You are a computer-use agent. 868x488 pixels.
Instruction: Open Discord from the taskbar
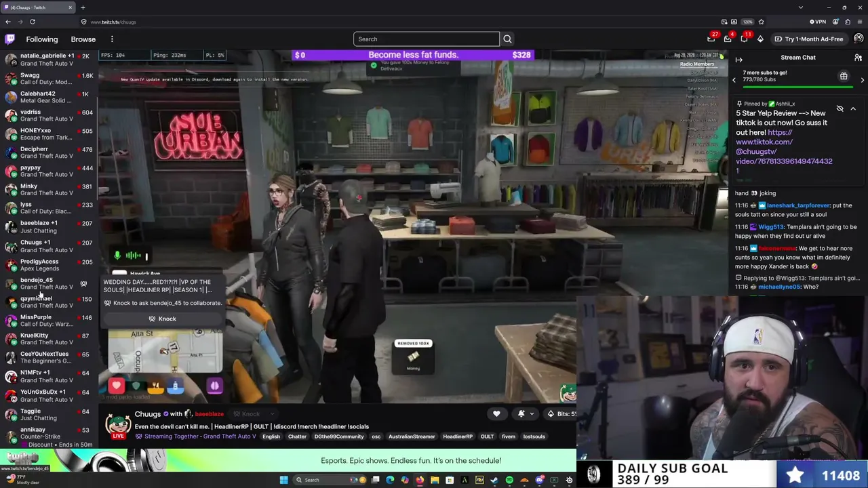point(539,480)
